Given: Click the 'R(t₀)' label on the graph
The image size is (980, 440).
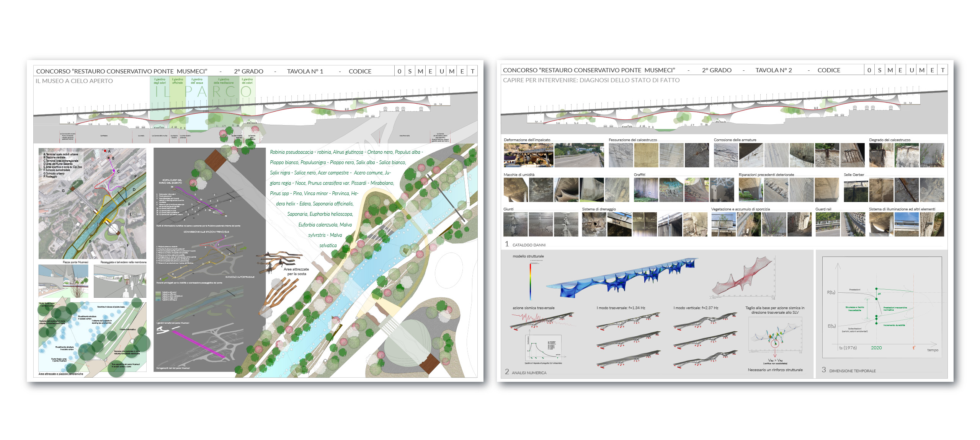Looking at the screenshot, I should (x=831, y=292).
